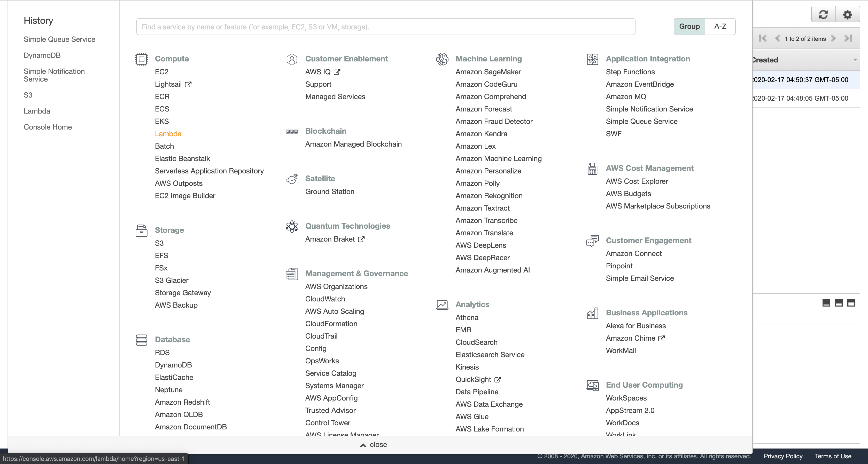
Task: Select the middle split-panel size toggle
Action: tap(838, 303)
